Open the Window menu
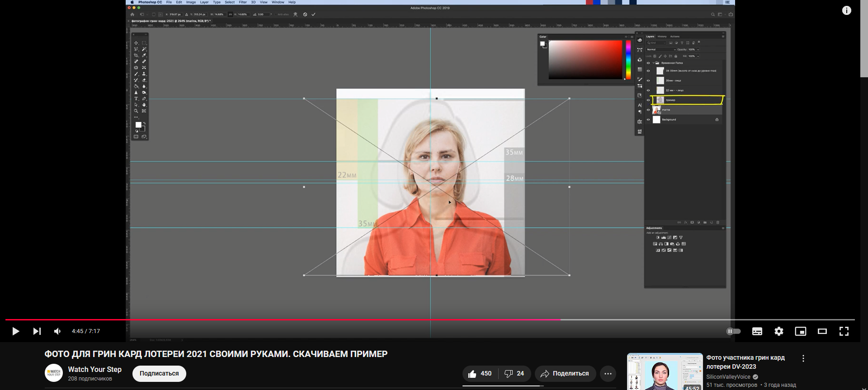The image size is (868, 390). pyautogui.click(x=278, y=2)
